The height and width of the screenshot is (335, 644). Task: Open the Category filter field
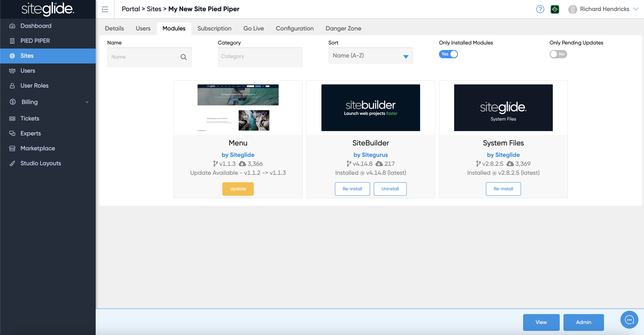(260, 57)
